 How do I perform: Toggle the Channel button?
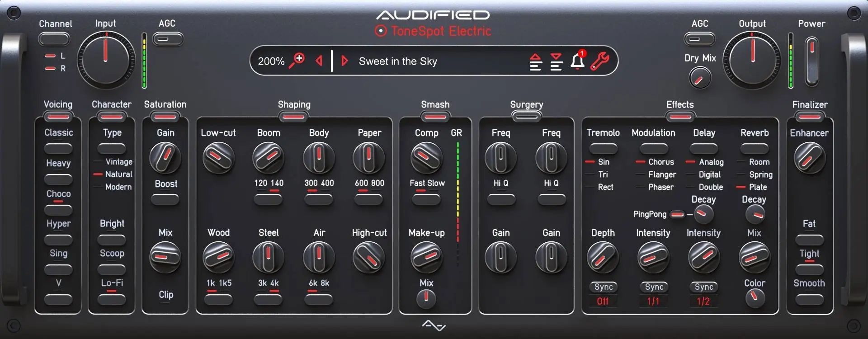pos(54,39)
